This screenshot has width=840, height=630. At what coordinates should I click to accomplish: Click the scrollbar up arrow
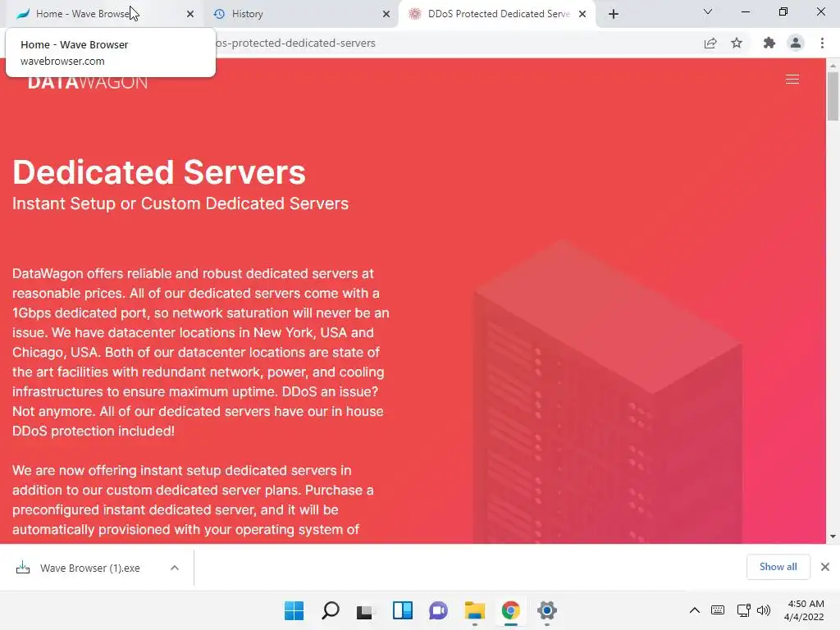(833, 65)
